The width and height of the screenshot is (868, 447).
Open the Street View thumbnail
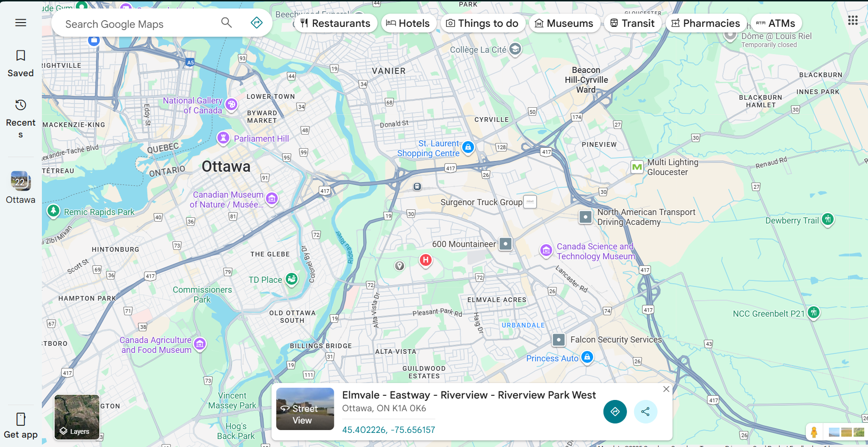(x=305, y=409)
